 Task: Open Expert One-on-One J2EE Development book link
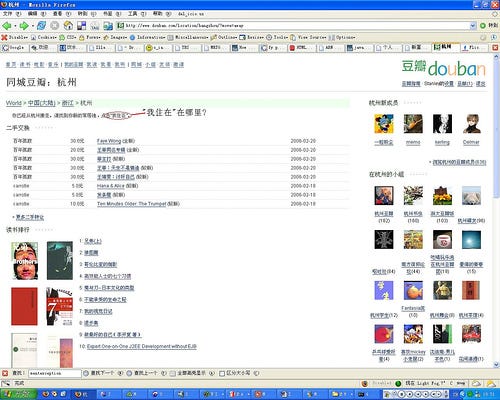[x=142, y=347]
